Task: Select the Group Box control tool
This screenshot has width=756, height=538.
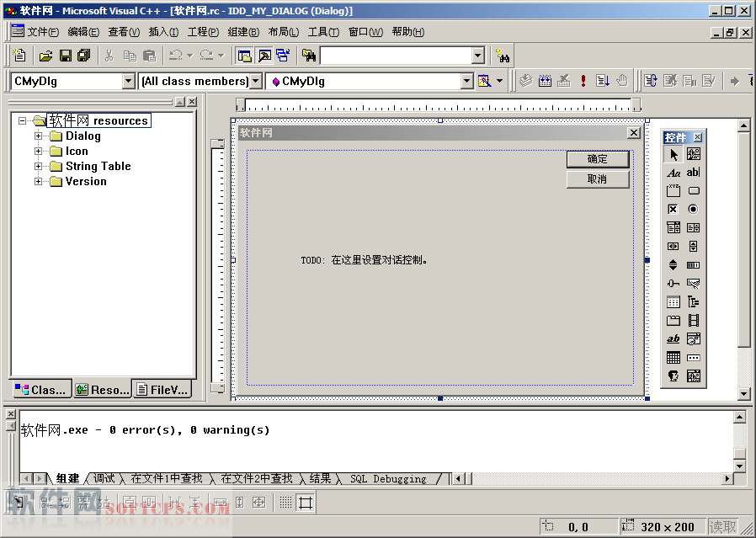Action: [673, 191]
